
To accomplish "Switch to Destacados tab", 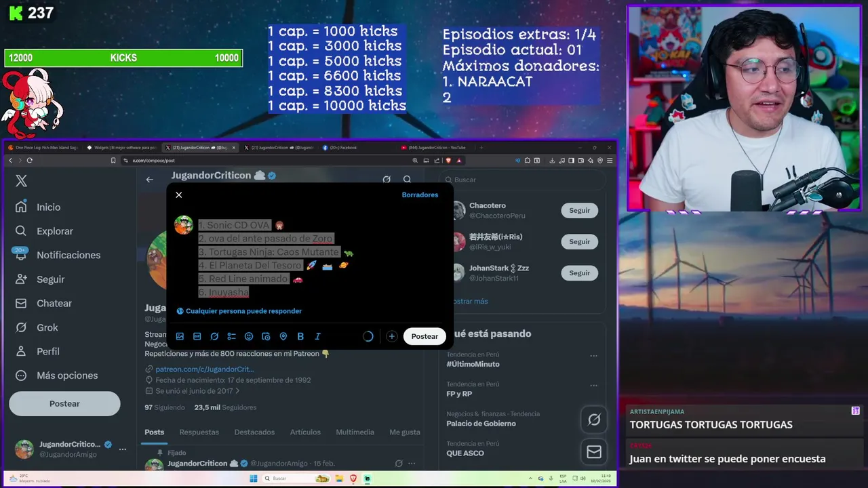I will pos(254,432).
